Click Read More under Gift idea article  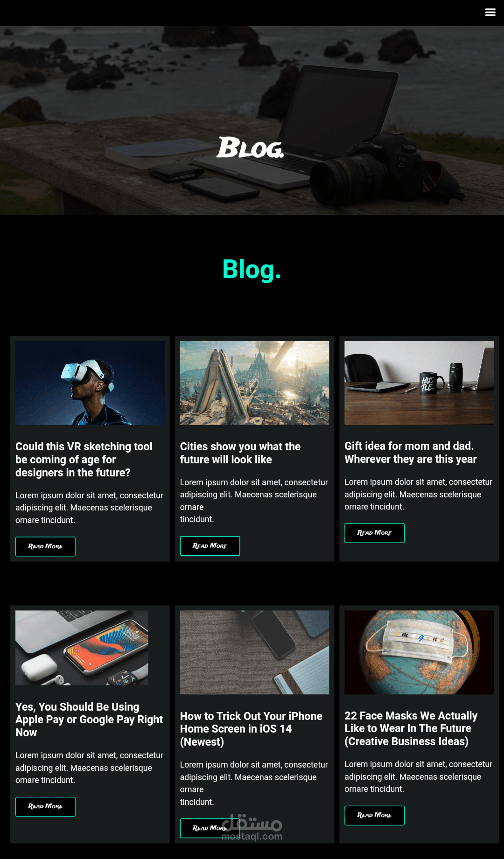click(x=374, y=533)
